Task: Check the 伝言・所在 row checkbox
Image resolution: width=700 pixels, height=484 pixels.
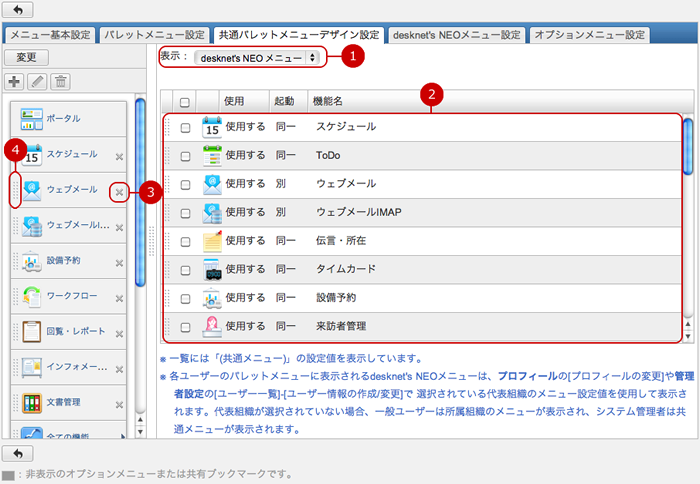Action: click(185, 242)
